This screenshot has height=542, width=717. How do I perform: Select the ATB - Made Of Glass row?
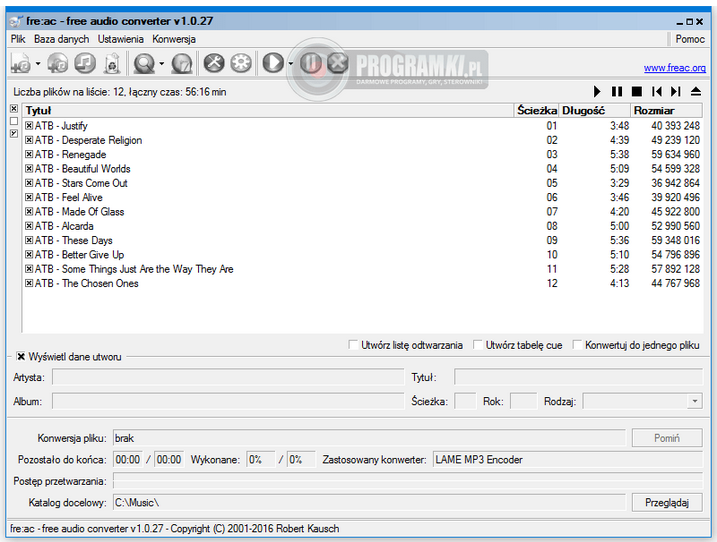coord(363,211)
